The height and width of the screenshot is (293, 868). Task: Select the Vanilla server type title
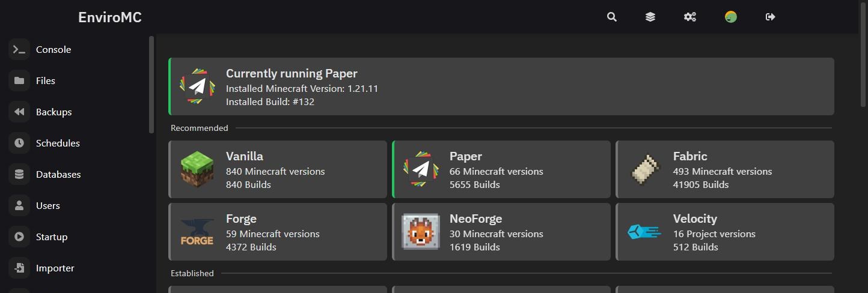coord(245,156)
